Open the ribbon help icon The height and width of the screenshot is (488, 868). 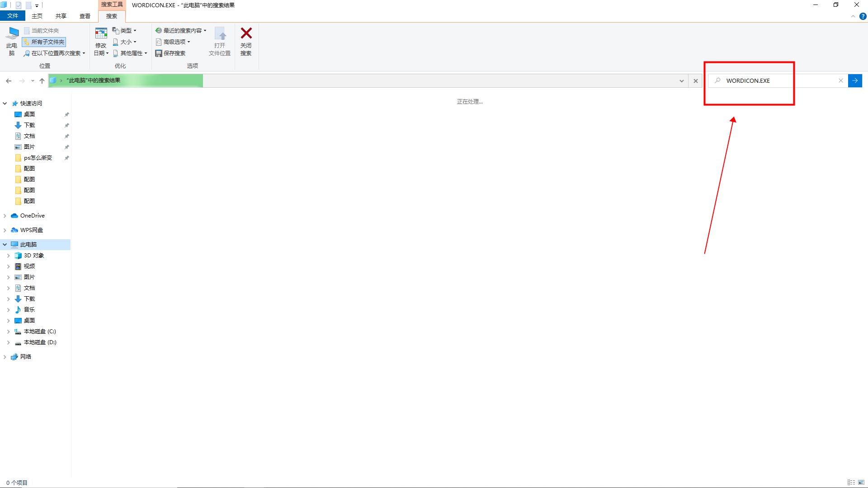coord(863,16)
